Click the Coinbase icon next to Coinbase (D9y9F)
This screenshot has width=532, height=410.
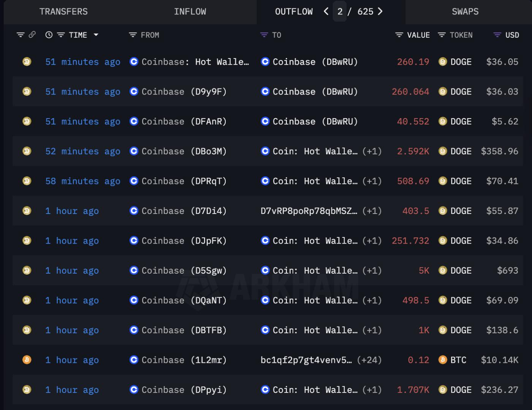(134, 92)
